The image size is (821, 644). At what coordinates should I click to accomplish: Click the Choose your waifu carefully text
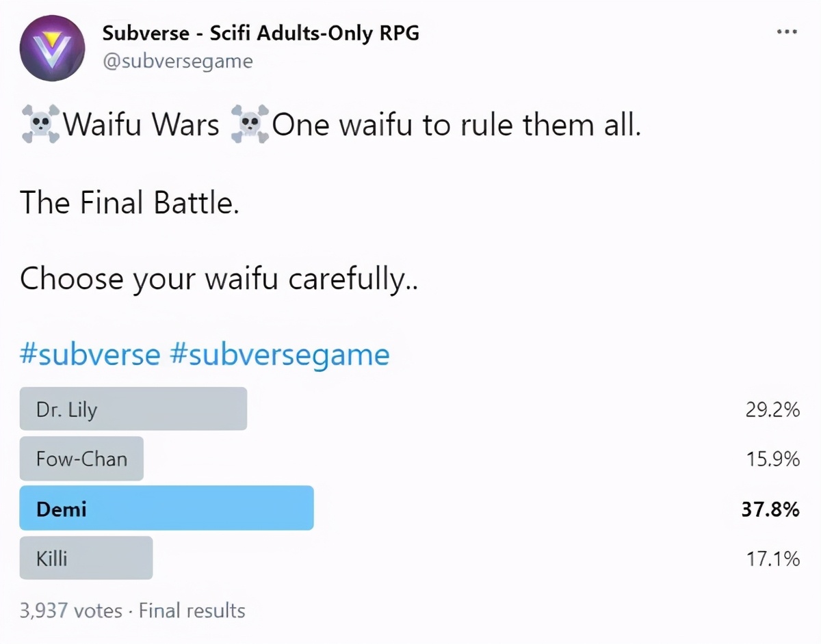pyautogui.click(x=218, y=278)
